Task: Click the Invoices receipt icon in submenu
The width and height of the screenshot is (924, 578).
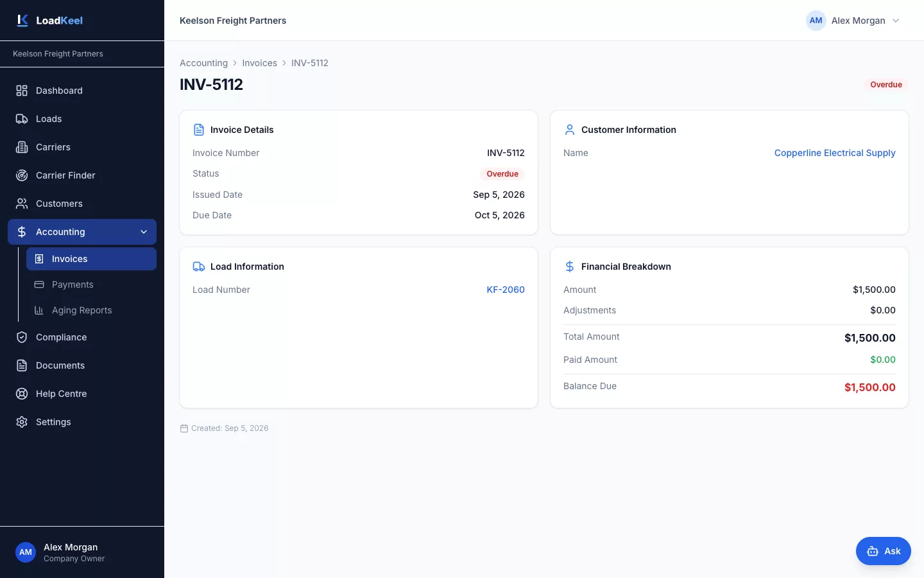Action: (39, 259)
